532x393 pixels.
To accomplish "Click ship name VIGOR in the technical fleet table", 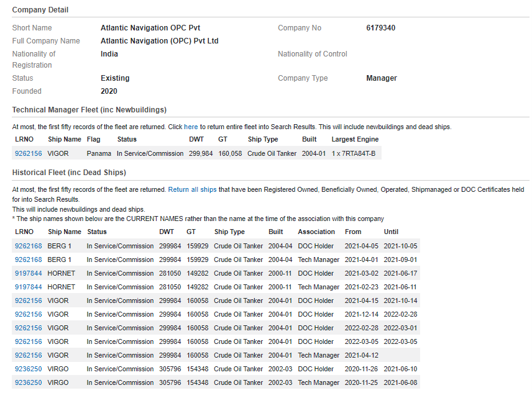I will pos(58,153).
